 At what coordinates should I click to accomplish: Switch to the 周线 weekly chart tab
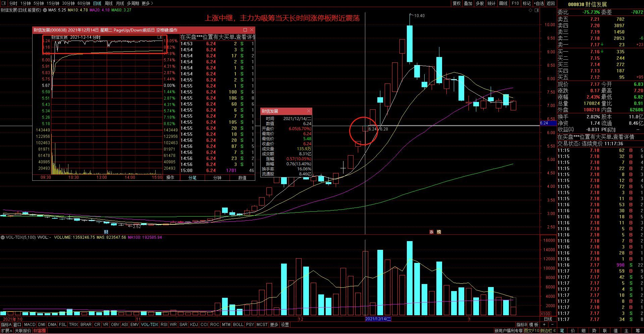point(109,3)
